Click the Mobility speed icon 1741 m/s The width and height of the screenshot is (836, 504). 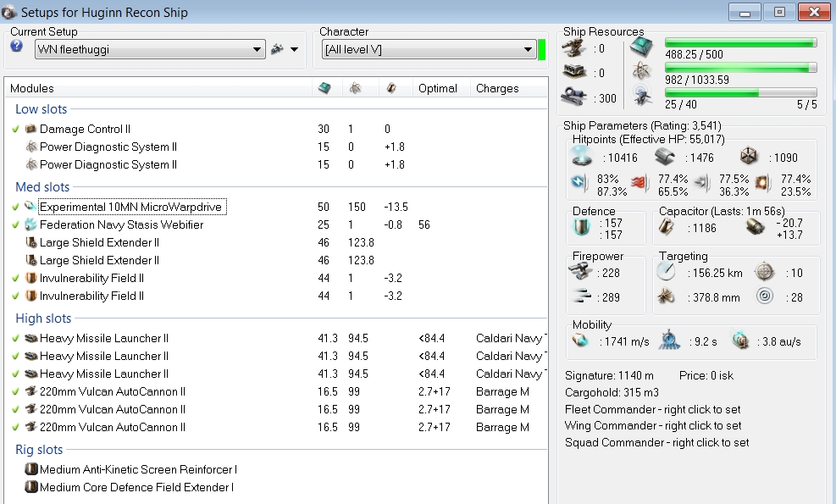point(580,341)
